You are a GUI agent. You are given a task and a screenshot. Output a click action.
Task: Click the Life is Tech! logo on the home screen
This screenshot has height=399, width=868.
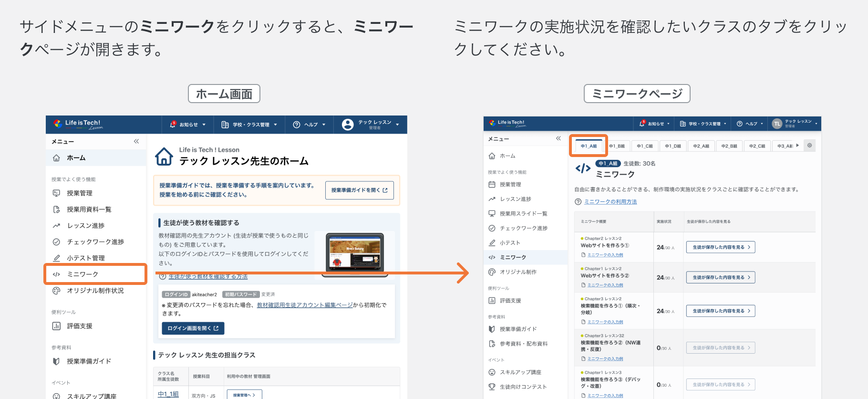(x=78, y=124)
